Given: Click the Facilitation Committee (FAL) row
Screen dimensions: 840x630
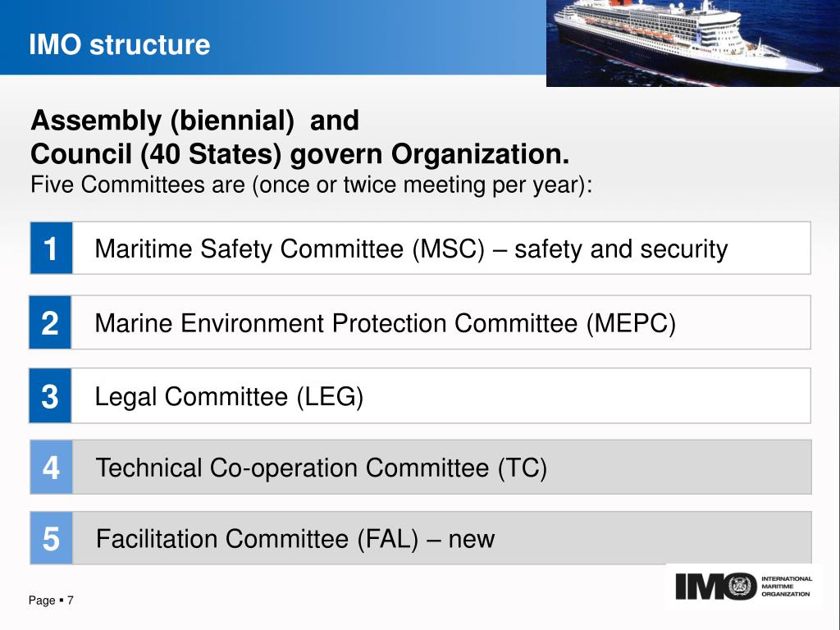Looking at the screenshot, I should [x=421, y=538].
